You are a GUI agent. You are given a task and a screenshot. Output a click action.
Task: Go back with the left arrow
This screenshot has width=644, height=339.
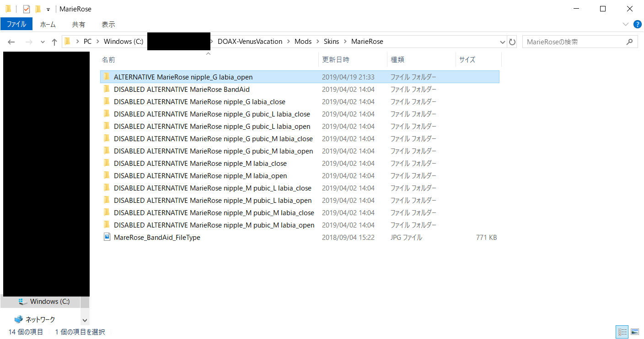click(x=11, y=42)
